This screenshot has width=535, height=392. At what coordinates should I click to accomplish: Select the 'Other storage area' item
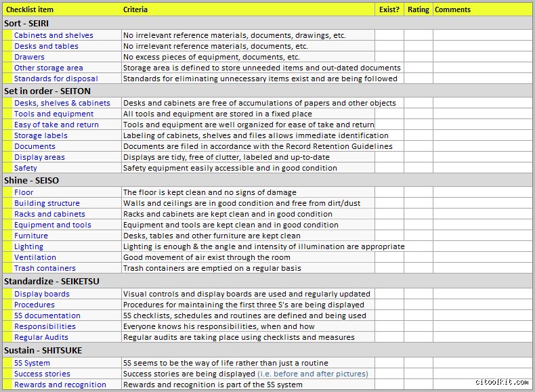point(49,68)
